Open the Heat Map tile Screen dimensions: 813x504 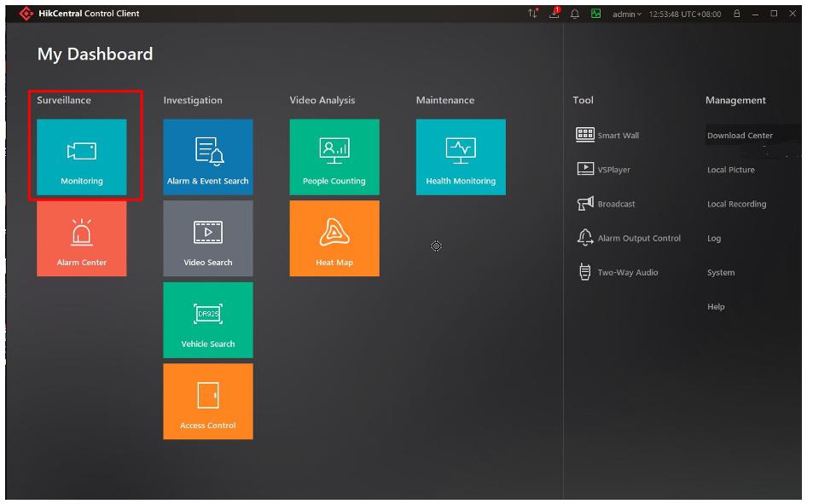click(334, 239)
